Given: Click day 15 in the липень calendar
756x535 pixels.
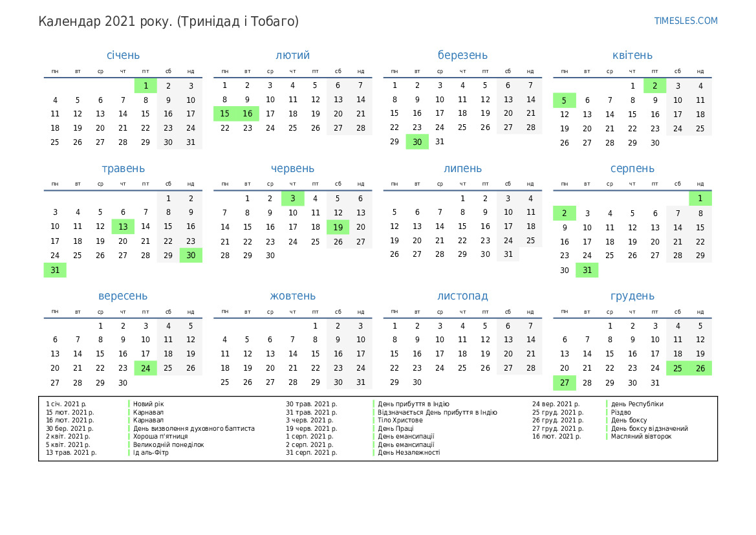Looking at the screenshot, I should pyautogui.click(x=462, y=226).
